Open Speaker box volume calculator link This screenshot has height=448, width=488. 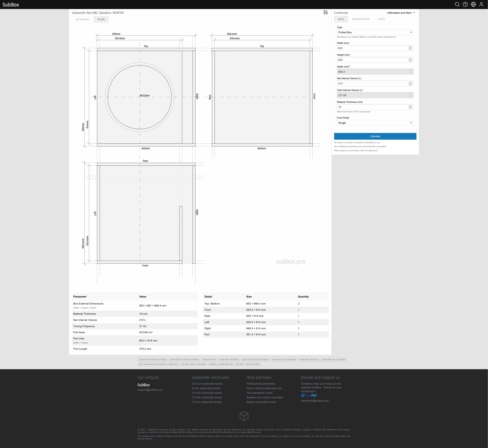point(265,397)
